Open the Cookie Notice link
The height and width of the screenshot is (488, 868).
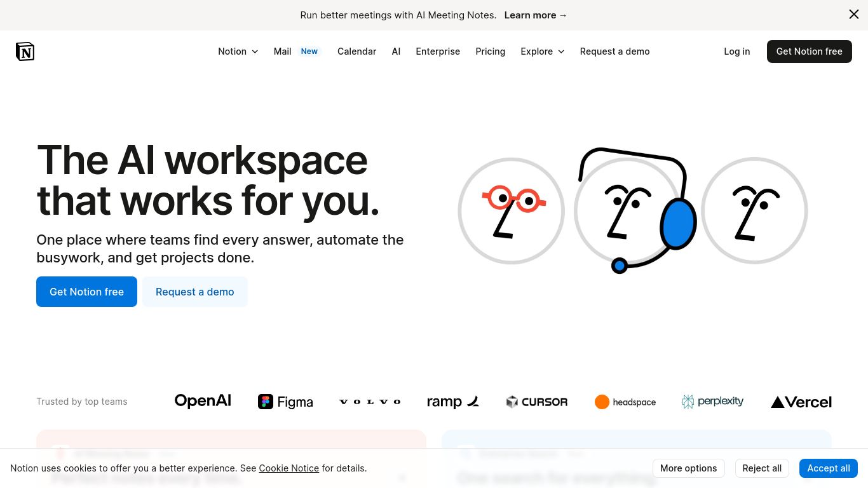click(289, 468)
